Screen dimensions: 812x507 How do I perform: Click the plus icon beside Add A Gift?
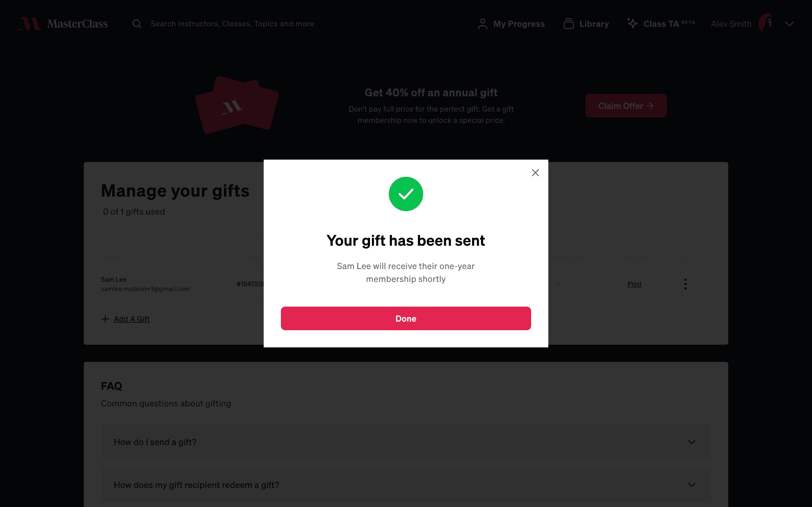pos(105,319)
